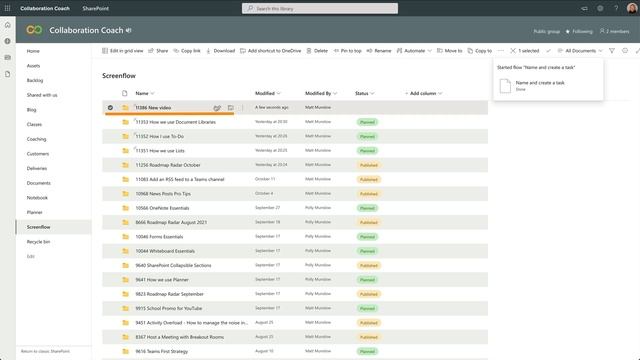Share the selected folder
Image resolution: width=640 pixels, height=360 pixels.
[158, 51]
